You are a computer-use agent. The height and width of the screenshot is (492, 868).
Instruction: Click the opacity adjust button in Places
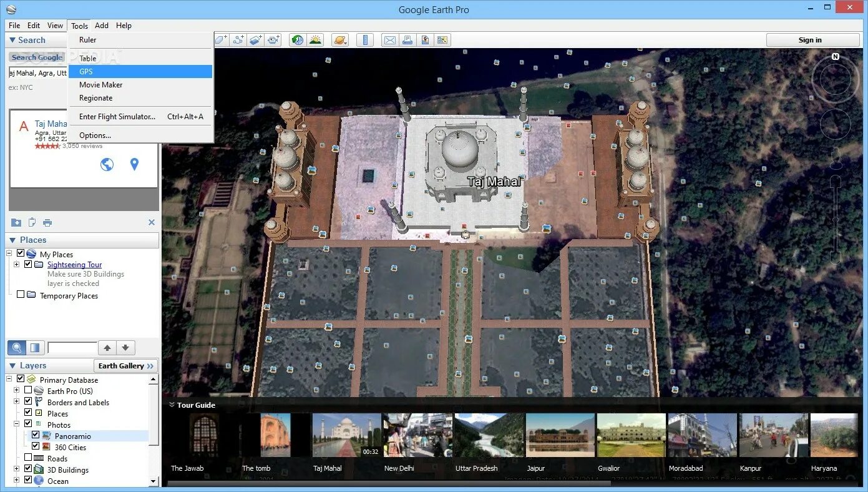coord(35,348)
